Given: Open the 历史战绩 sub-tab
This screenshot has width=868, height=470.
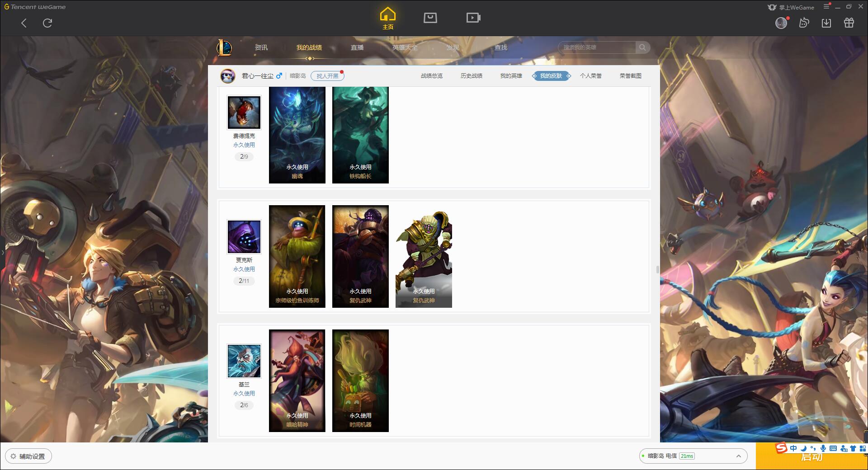Looking at the screenshot, I should click(x=472, y=76).
